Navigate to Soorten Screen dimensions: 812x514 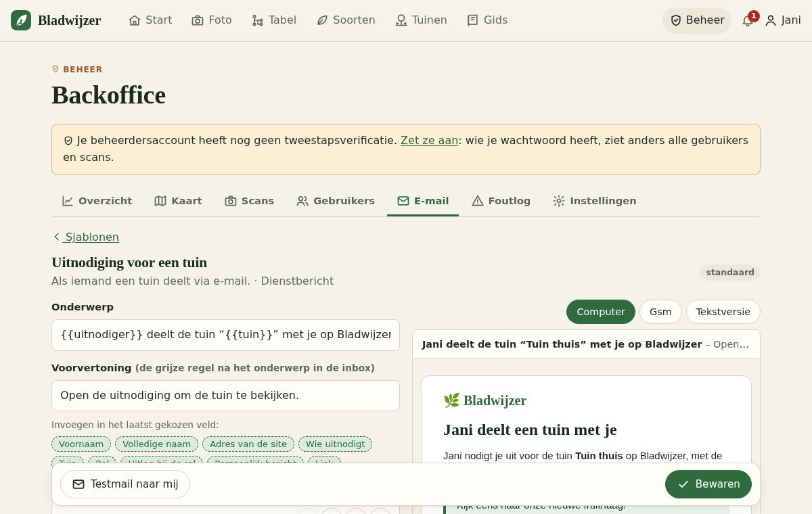[346, 20]
